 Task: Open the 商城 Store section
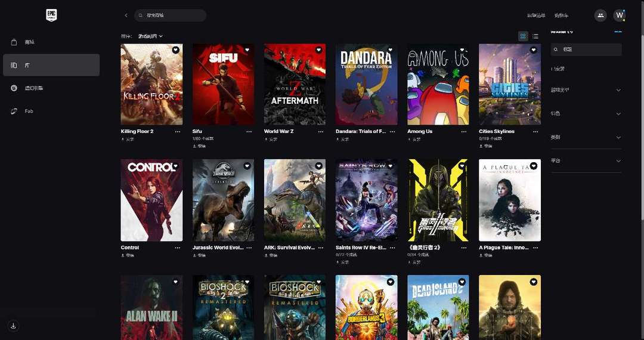coord(51,42)
